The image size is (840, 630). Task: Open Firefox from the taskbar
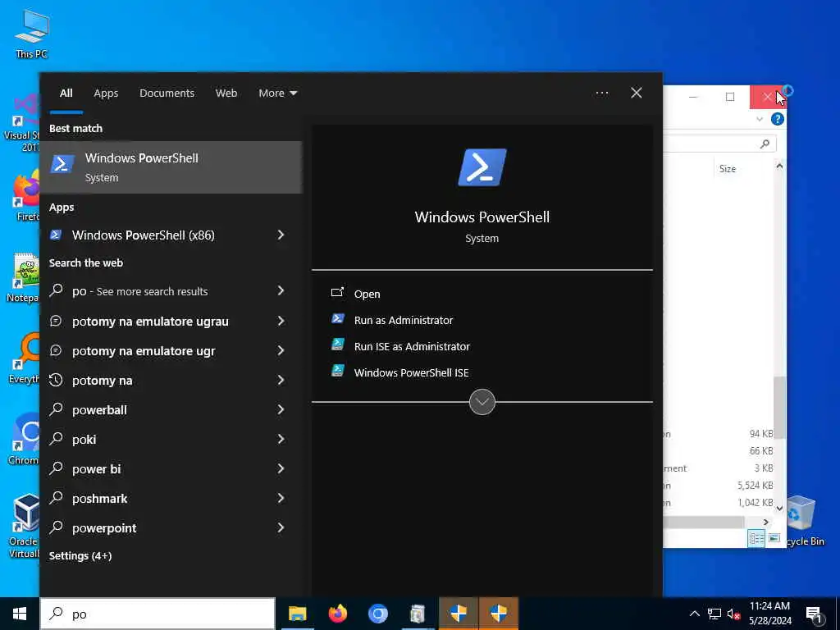[x=337, y=614]
